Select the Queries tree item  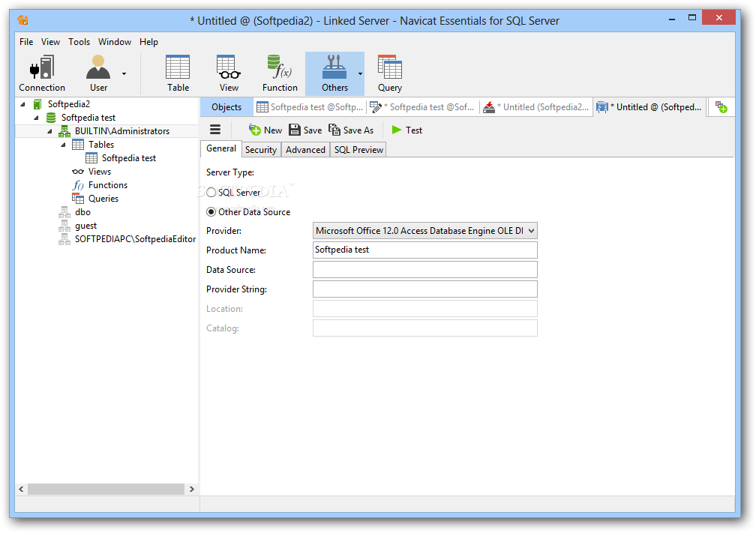(103, 199)
